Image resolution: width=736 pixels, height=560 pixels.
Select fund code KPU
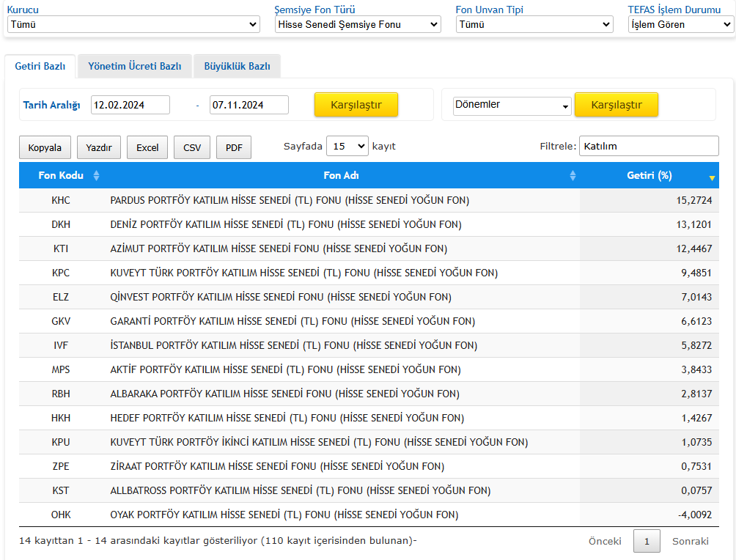coord(61,442)
